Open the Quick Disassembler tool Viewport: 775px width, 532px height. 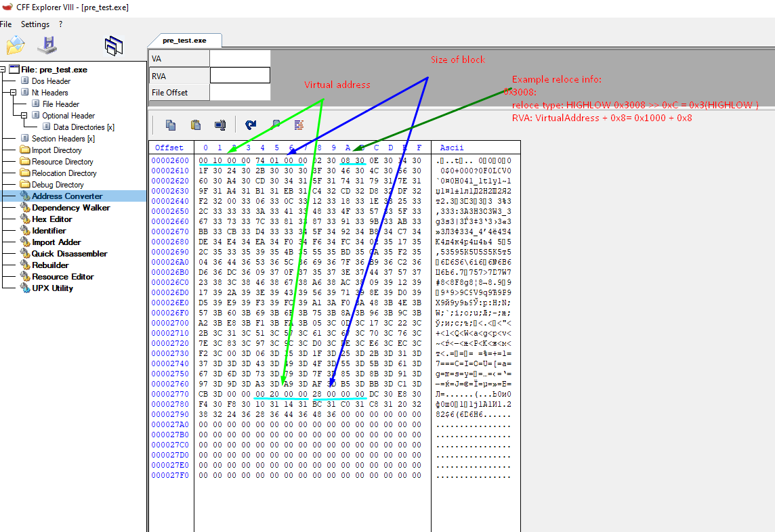click(x=69, y=254)
